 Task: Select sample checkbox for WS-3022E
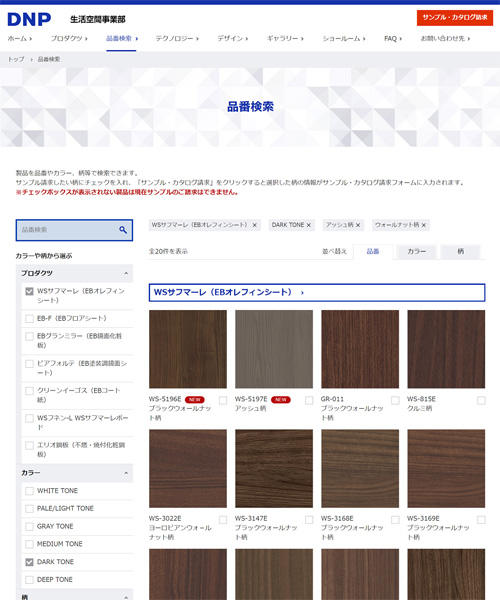[x=223, y=520]
